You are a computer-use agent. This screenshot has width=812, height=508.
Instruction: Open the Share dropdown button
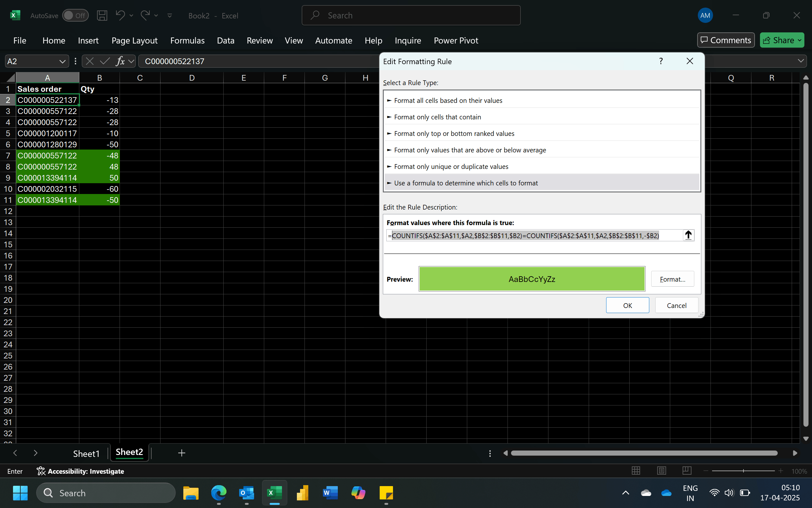(x=782, y=40)
